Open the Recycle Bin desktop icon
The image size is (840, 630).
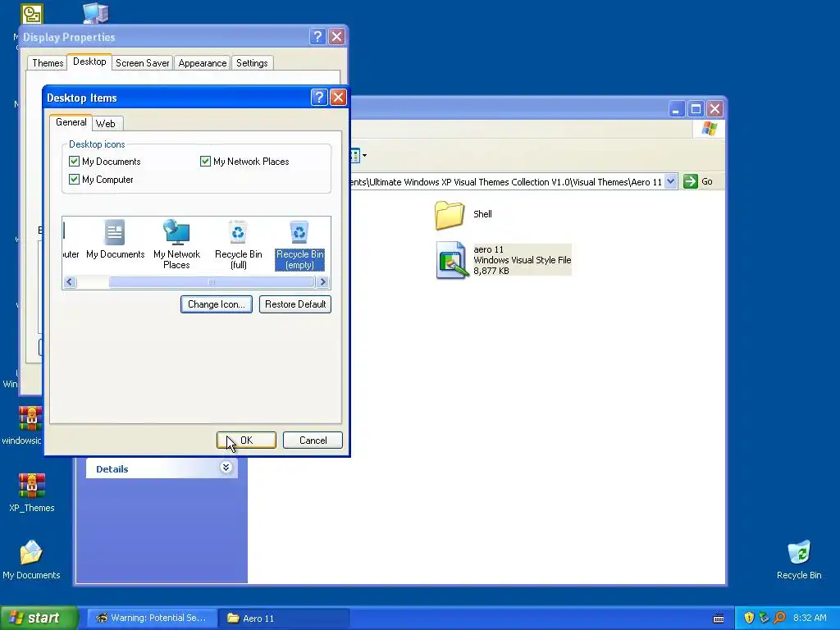(x=799, y=559)
